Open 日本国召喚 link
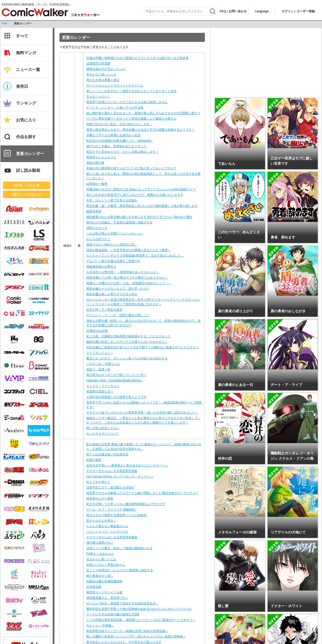 click(x=94, y=587)
